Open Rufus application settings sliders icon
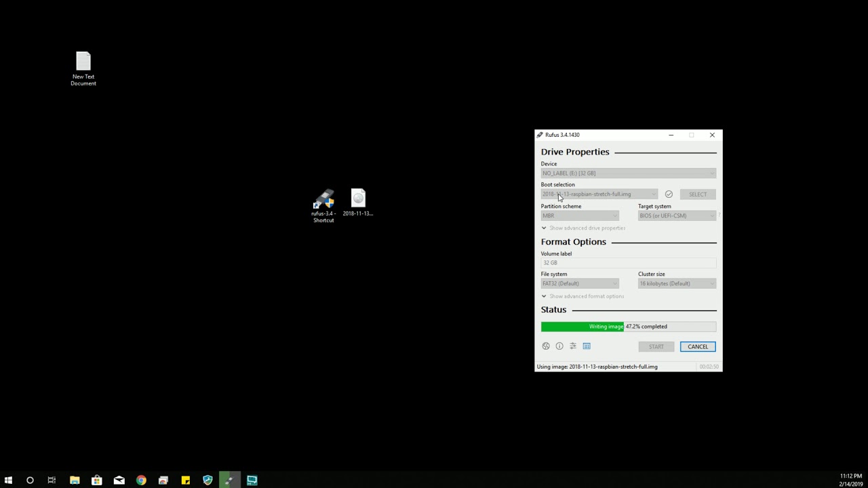 [x=573, y=346]
